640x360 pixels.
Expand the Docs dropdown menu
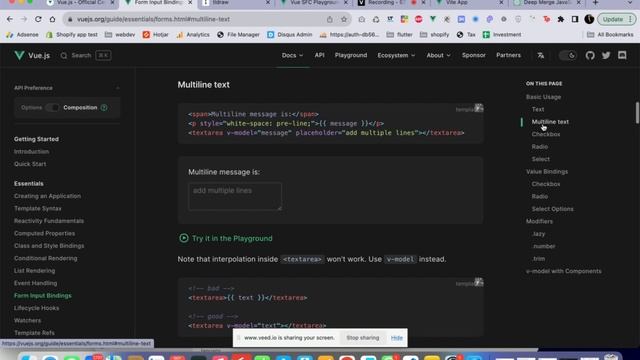click(x=292, y=55)
